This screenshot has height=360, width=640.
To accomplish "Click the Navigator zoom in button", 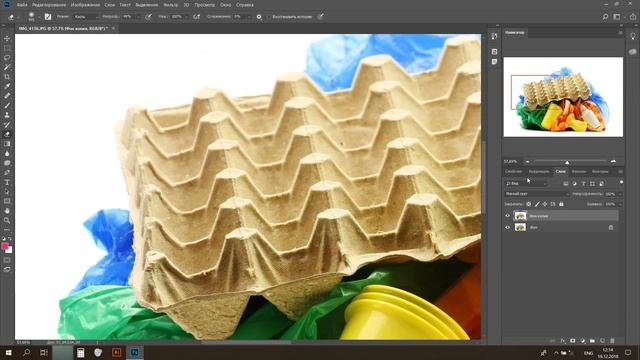I will click(613, 162).
